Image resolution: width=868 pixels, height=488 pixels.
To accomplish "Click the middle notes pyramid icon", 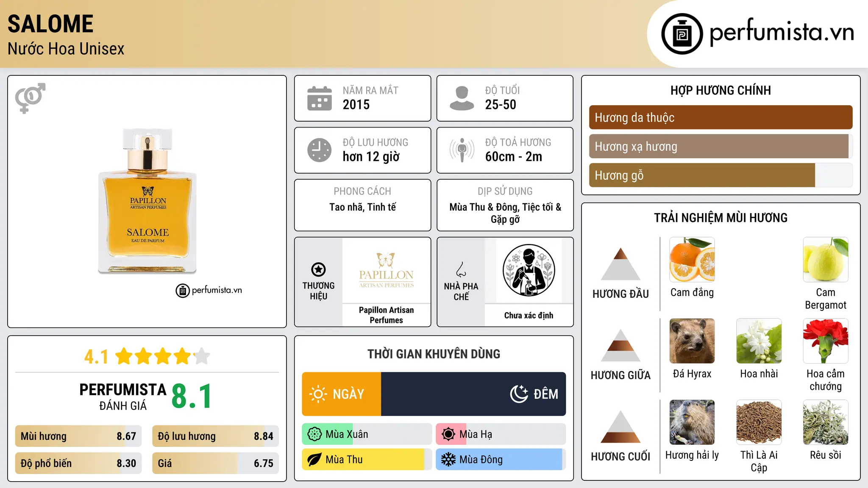I will (x=620, y=345).
